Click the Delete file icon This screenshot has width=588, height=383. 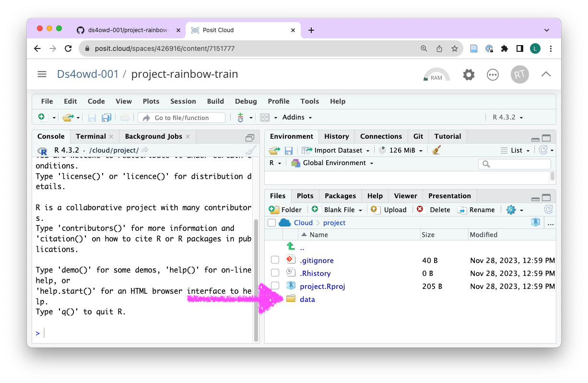tap(421, 210)
